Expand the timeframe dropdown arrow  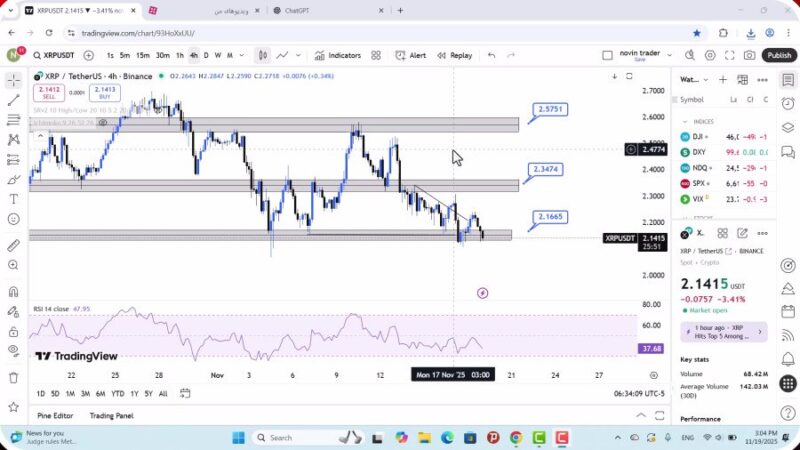(x=243, y=56)
